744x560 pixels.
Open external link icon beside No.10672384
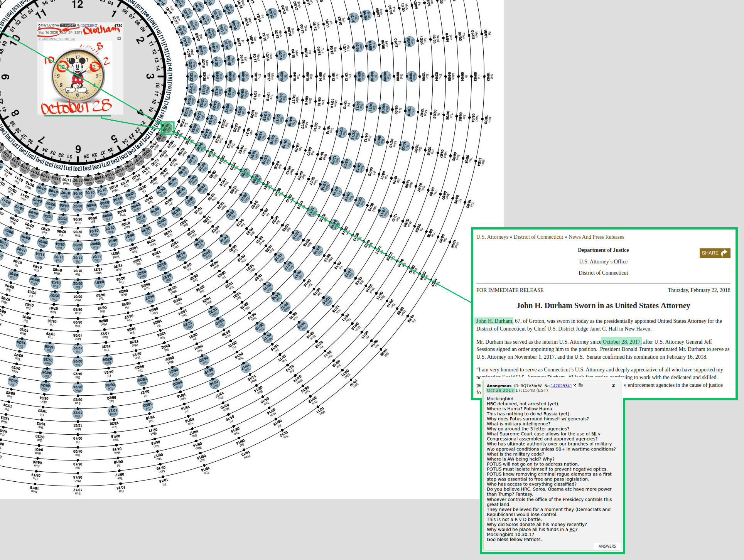click(x=96, y=25)
